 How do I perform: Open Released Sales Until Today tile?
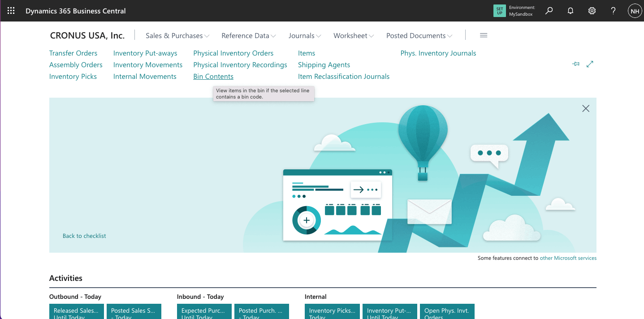point(77,312)
